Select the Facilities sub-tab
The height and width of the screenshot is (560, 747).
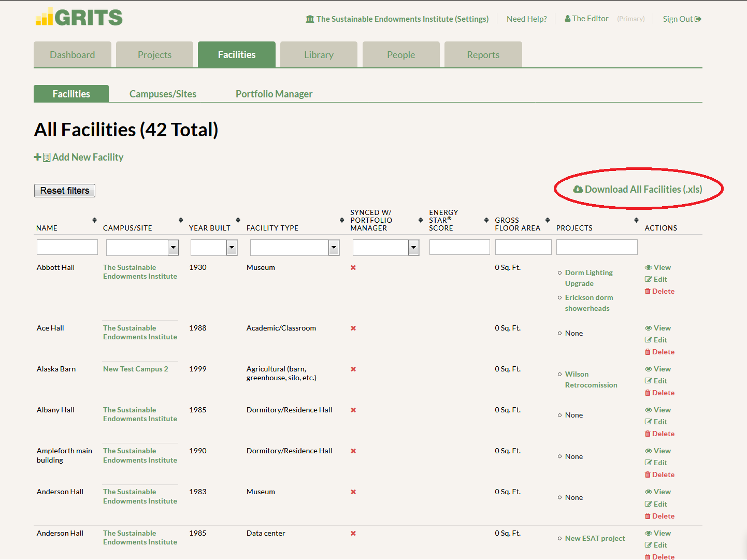[x=71, y=94]
